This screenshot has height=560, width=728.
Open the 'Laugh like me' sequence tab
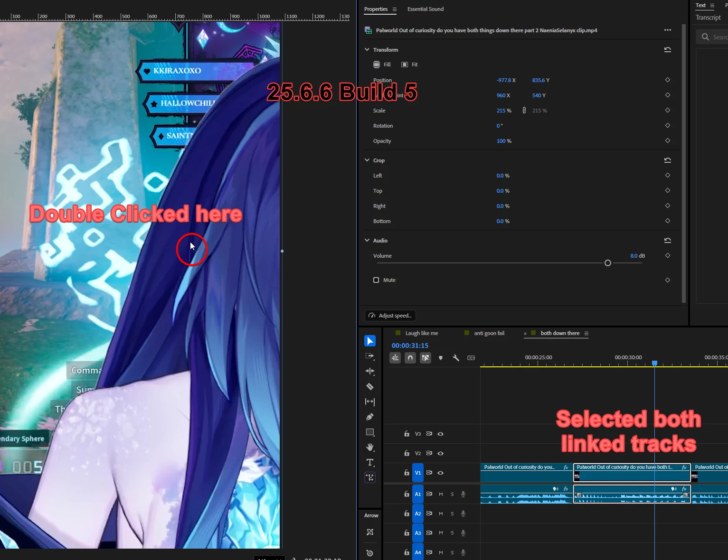(422, 333)
